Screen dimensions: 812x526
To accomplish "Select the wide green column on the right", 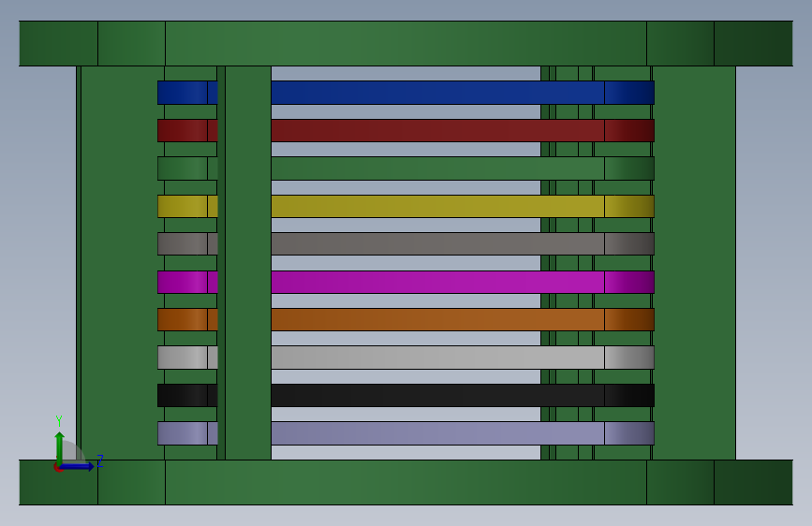I will point(694,263).
